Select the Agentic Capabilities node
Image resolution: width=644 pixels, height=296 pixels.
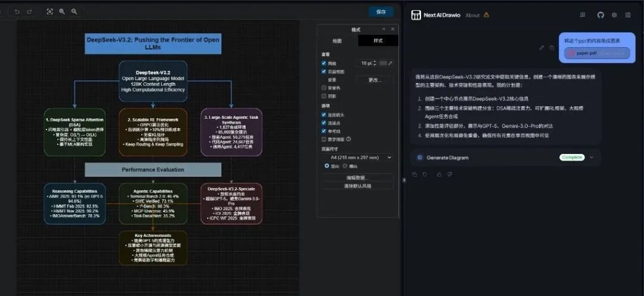[153, 203]
